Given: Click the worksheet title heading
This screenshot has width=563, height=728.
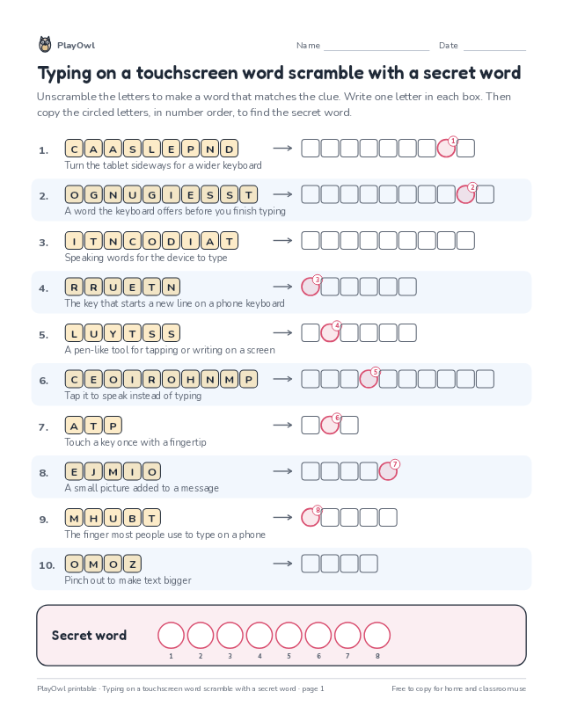Looking at the screenshot, I should (279, 73).
